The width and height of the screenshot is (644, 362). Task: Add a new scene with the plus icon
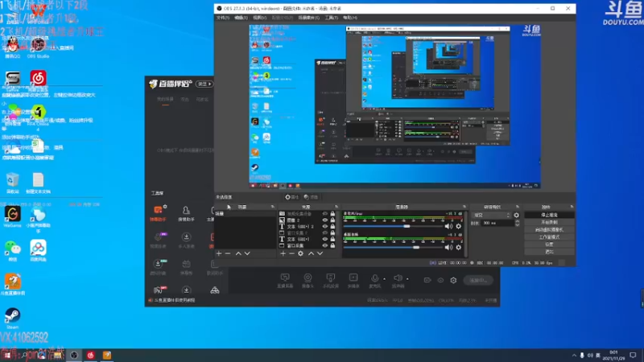(x=219, y=253)
